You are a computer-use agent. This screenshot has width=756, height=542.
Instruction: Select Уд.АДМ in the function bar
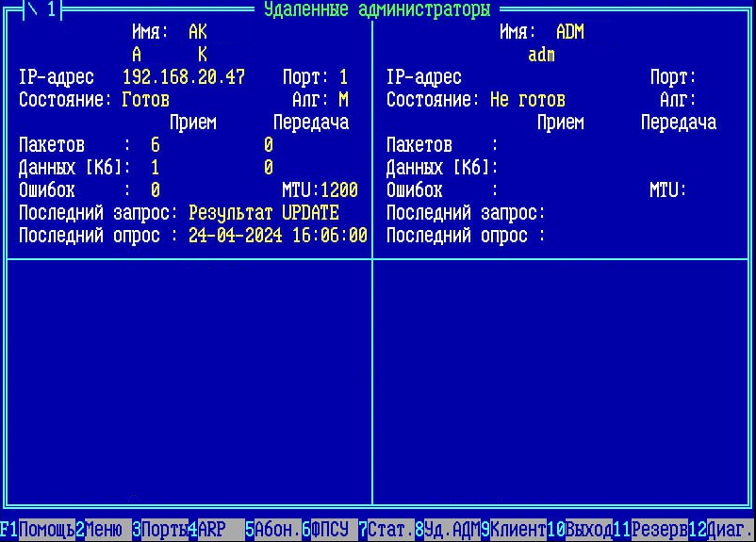click(452, 530)
